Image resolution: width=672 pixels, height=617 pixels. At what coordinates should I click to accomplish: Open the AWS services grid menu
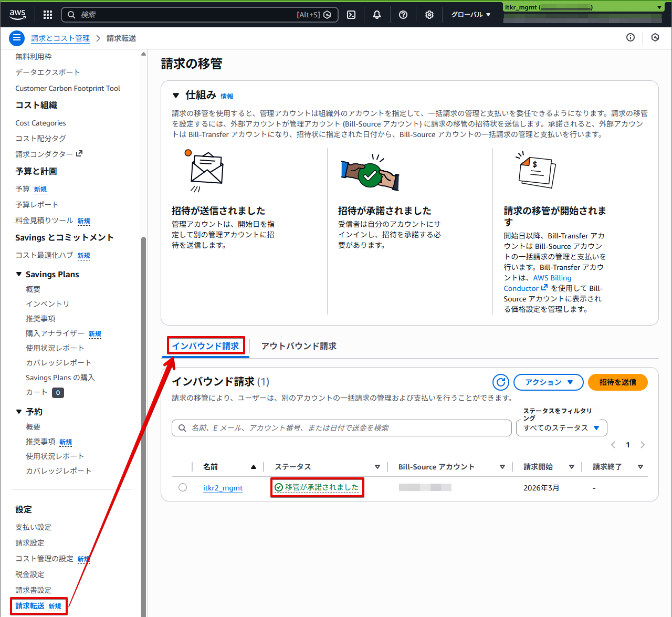(x=48, y=15)
